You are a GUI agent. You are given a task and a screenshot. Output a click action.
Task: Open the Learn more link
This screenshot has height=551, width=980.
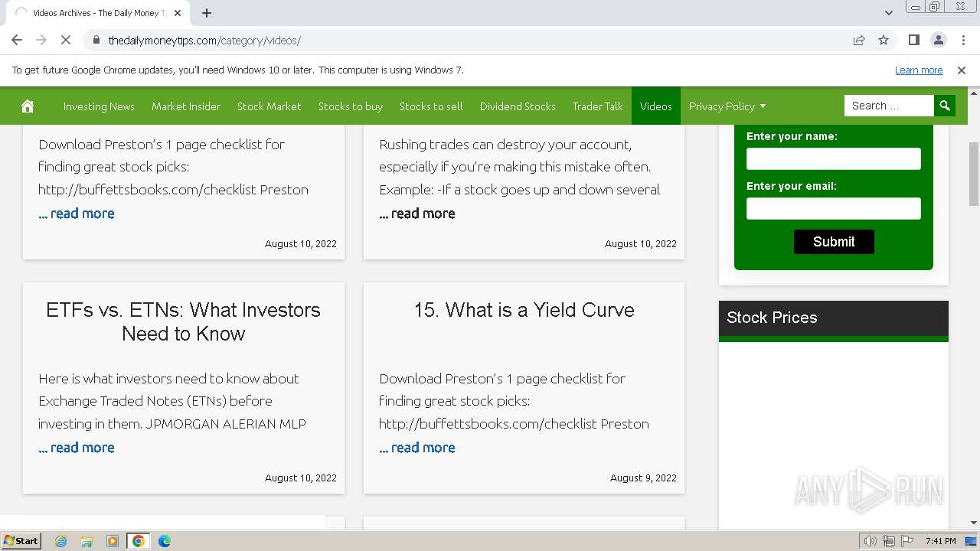pyautogui.click(x=918, y=70)
